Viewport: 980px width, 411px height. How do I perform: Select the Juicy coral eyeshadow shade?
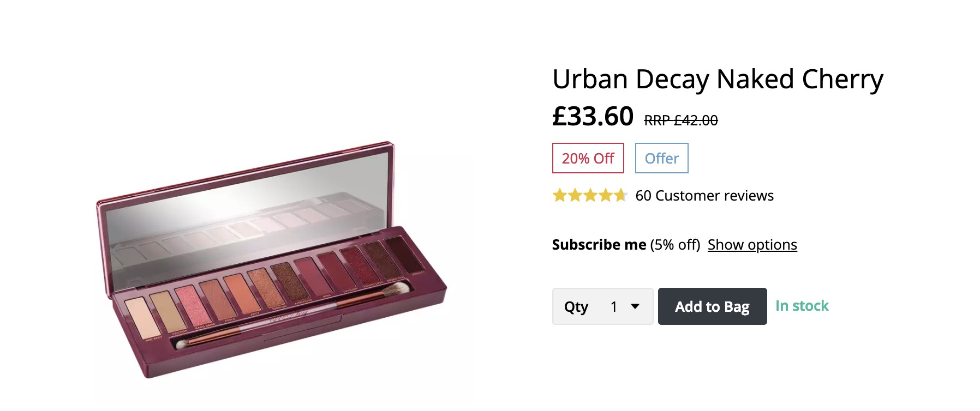pyautogui.click(x=241, y=293)
